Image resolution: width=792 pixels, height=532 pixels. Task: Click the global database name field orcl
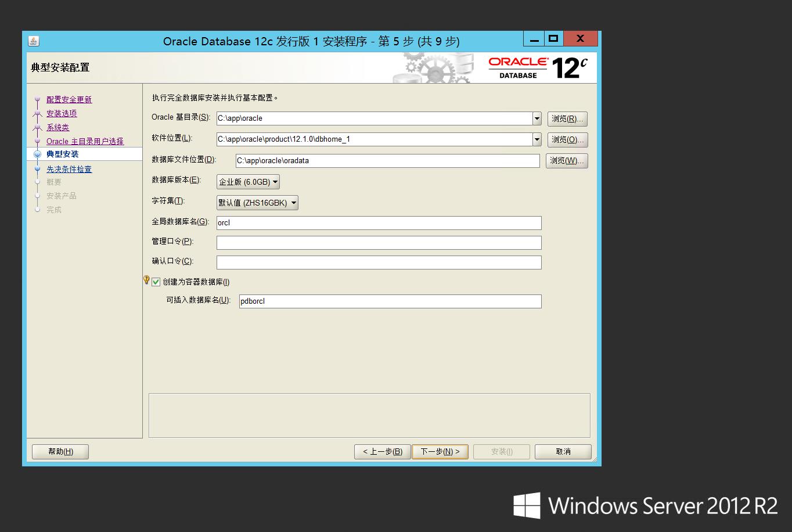379,222
